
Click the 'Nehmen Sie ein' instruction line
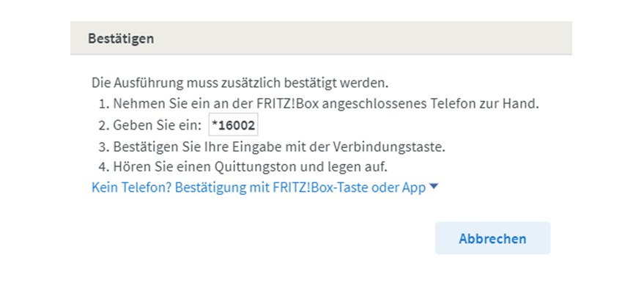(326, 103)
